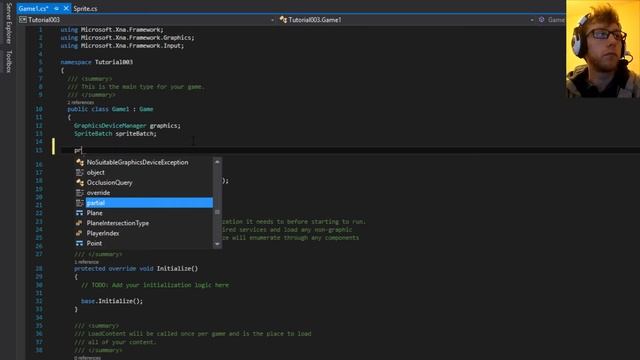Click the keyword icon next to override

tap(80, 193)
